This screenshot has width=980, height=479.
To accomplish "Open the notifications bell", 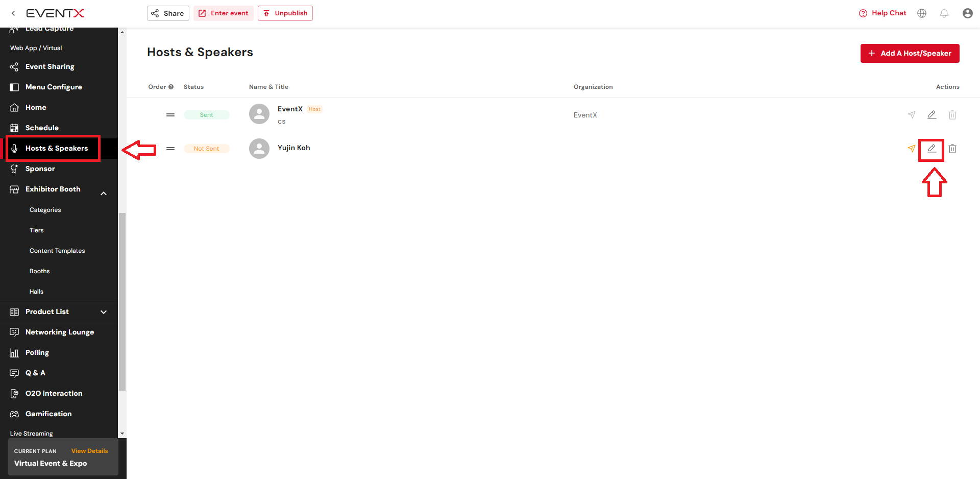I will [944, 13].
